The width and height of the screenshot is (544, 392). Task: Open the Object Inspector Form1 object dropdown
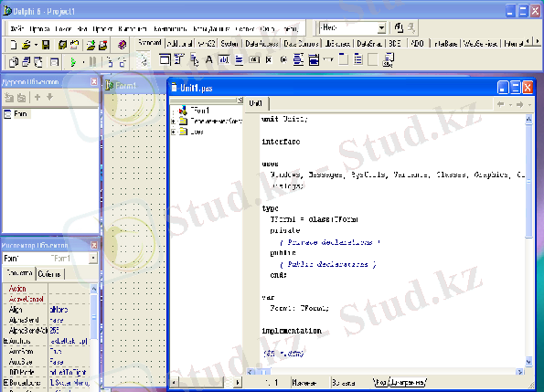click(93, 259)
